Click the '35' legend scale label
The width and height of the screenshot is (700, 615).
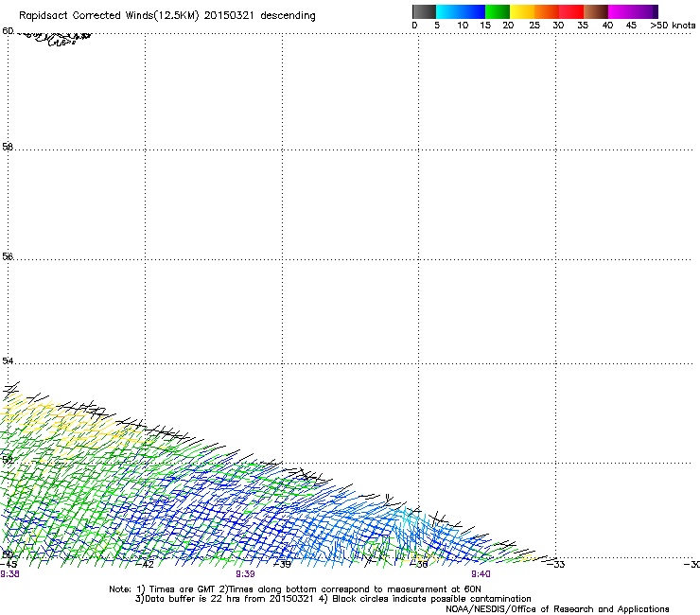pos(583,26)
